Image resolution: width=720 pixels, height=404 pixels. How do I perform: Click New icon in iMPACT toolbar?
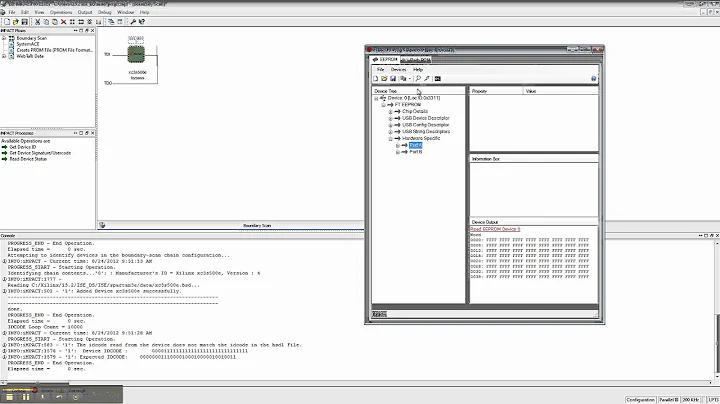coord(7,22)
